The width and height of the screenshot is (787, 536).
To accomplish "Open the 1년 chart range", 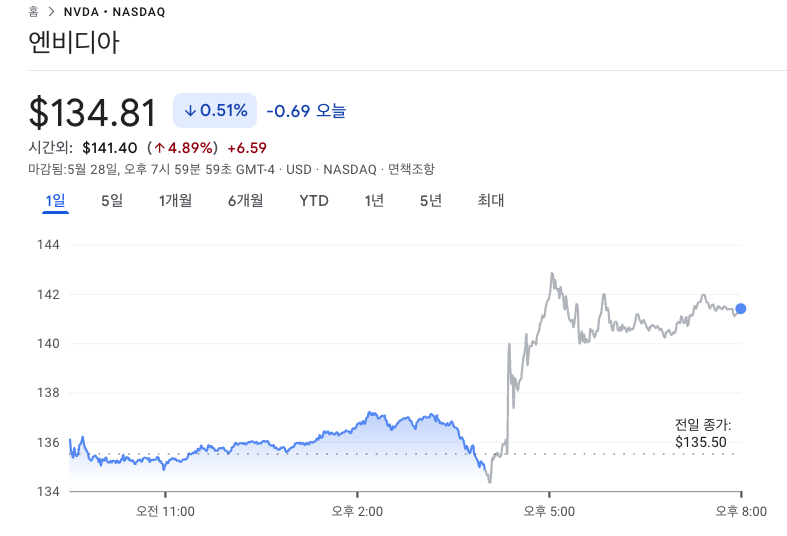I will click(374, 200).
